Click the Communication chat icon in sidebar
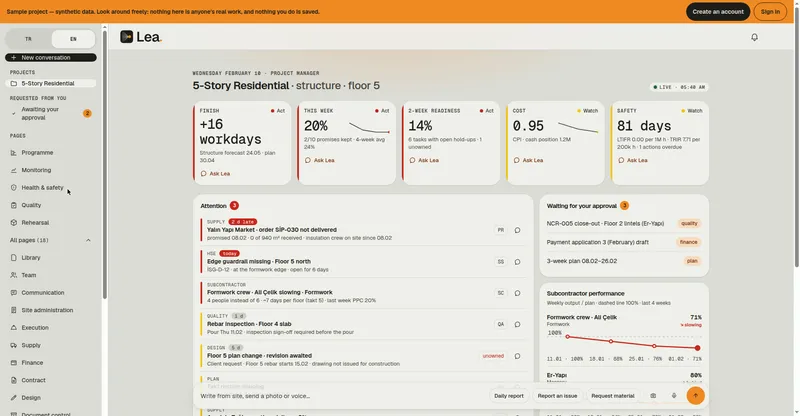800x416 pixels. click(x=14, y=292)
